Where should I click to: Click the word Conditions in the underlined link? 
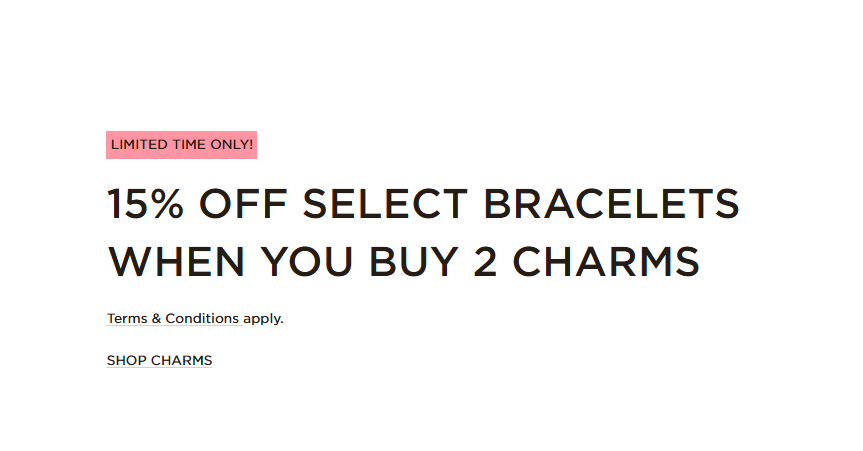tap(202, 319)
